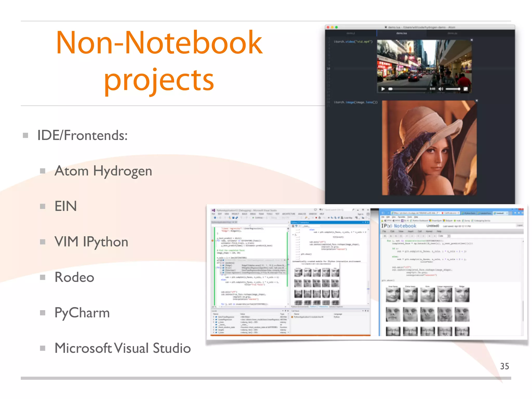Click the Continue button in Visual Studio toolbar
This screenshot has width=532, height=399.
coord(257,218)
